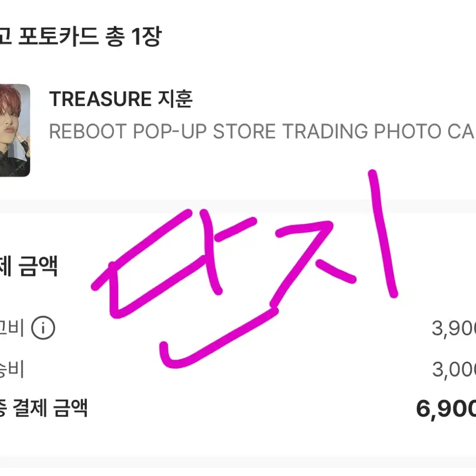
Task: Click the 배송비 shipping fee label
Action: pyautogui.click(x=12, y=369)
